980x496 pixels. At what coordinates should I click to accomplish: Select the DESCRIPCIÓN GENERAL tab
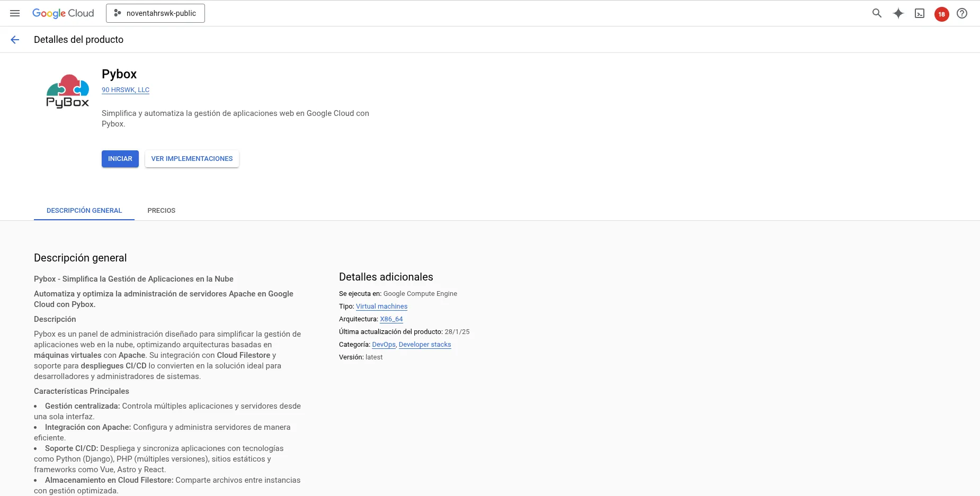pyautogui.click(x=84, y=211)
